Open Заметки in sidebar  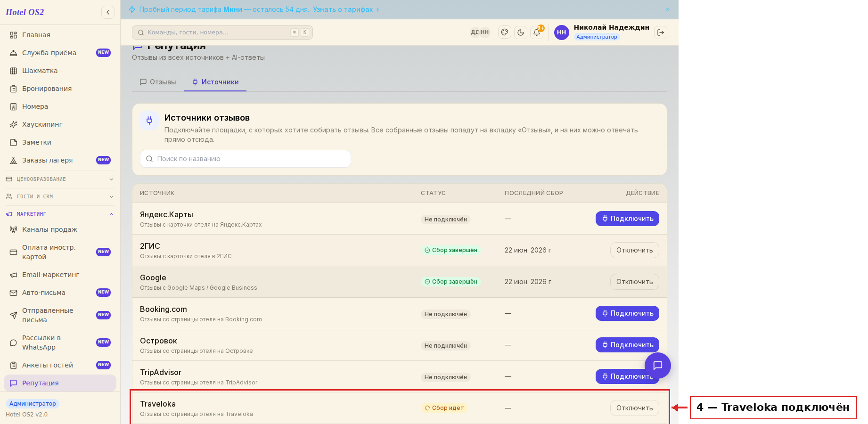point(60,142)
